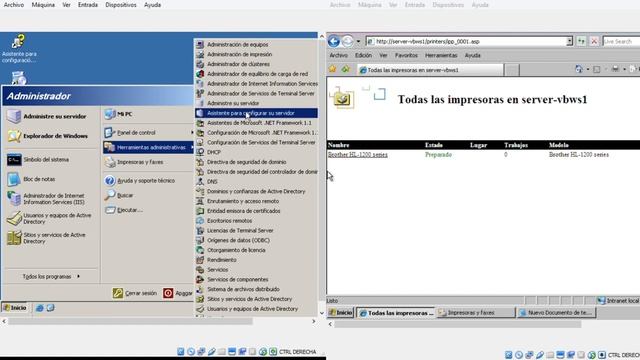Screen dimensions: 640x360
Task: Open Dominios y confianzas de Active Directory
Action: tap(256, 191)
